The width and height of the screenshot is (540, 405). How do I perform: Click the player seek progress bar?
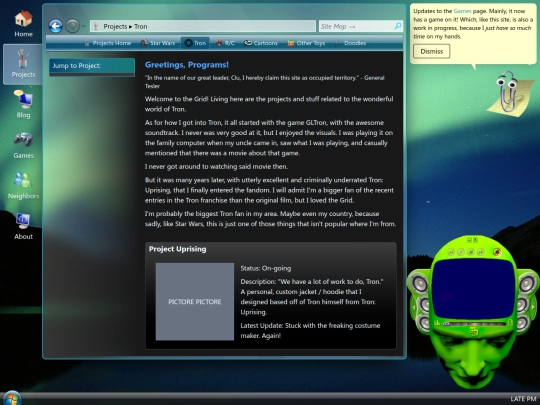(474, 324)
